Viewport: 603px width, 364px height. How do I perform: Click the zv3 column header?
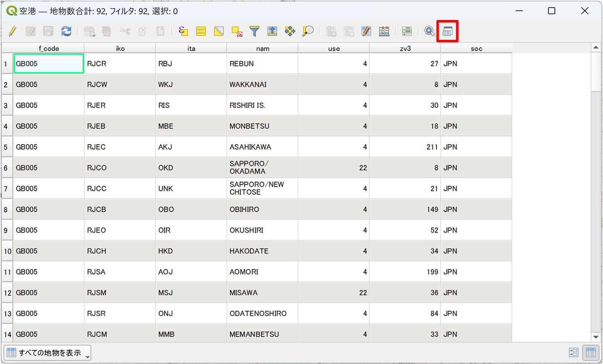[x=405, y=48]
